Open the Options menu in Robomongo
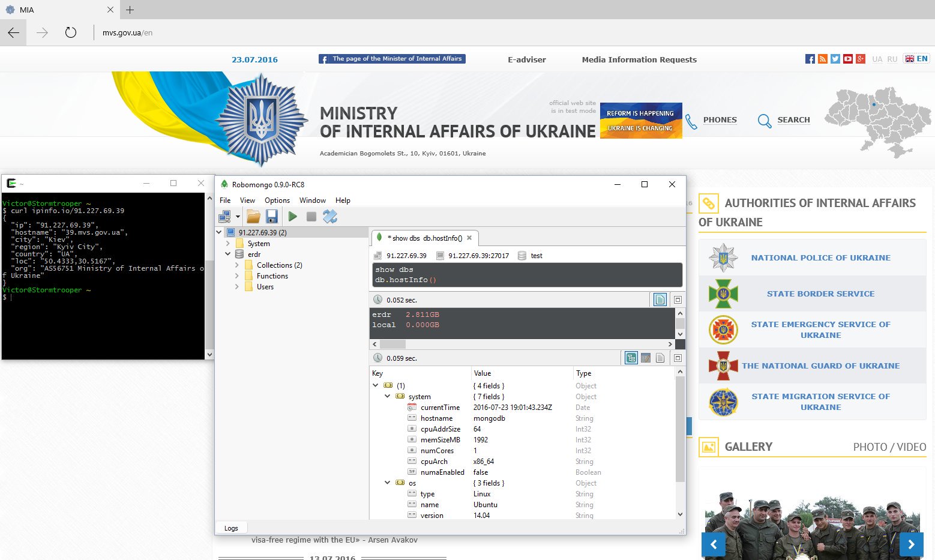 [x=277, y=200]
